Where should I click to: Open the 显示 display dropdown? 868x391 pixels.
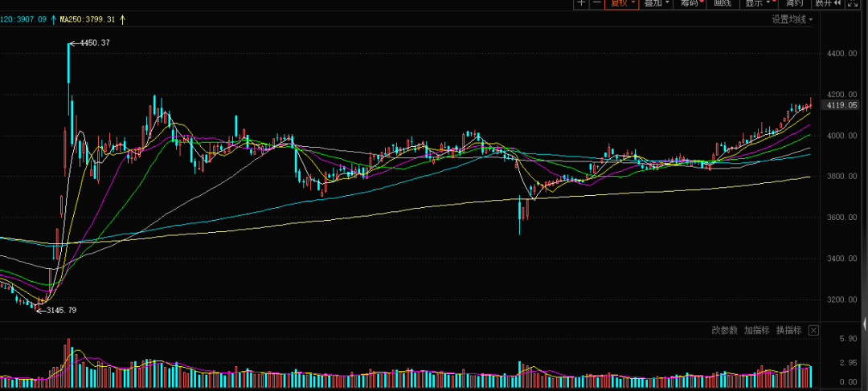(757, 3)
